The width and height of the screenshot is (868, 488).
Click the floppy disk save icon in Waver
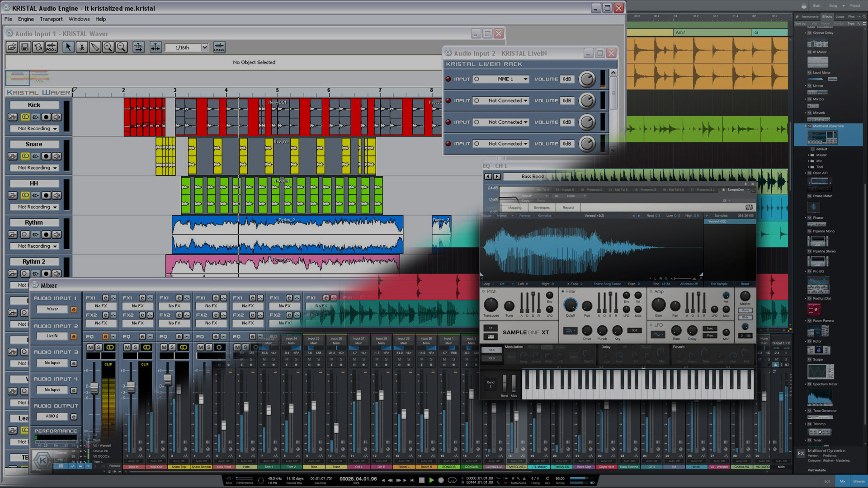pos(25,47)
